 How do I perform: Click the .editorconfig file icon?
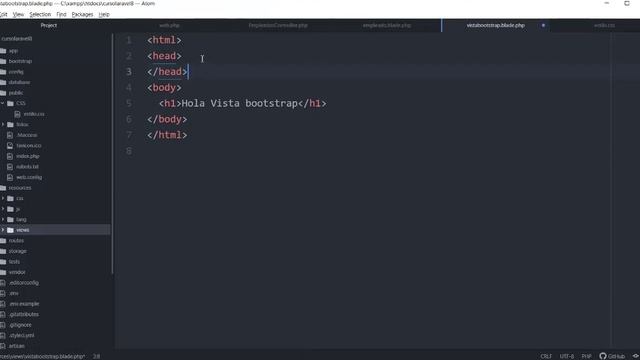tap(2, 283)
